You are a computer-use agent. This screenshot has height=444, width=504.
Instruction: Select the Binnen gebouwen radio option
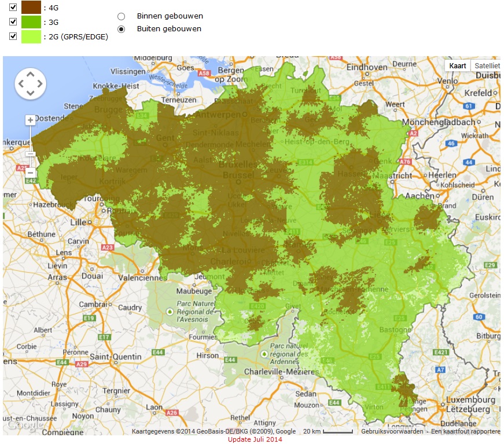(x=122, y=16)
